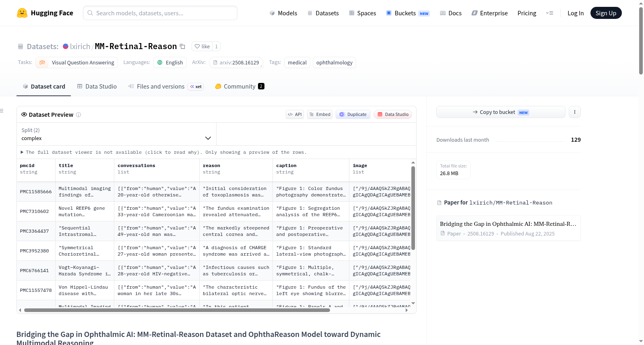
Task: Select the PMC7310602 cell
Action: (x=36, y=211)
